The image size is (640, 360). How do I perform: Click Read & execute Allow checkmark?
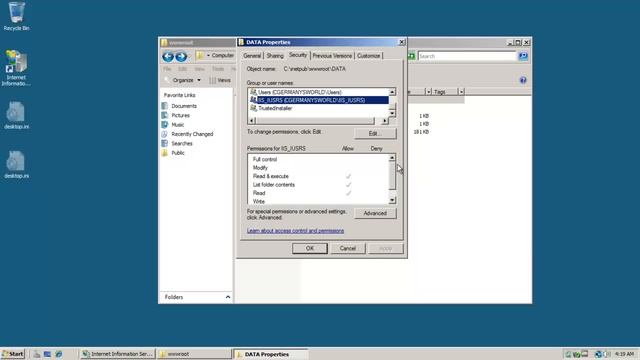tap(348, 176)
